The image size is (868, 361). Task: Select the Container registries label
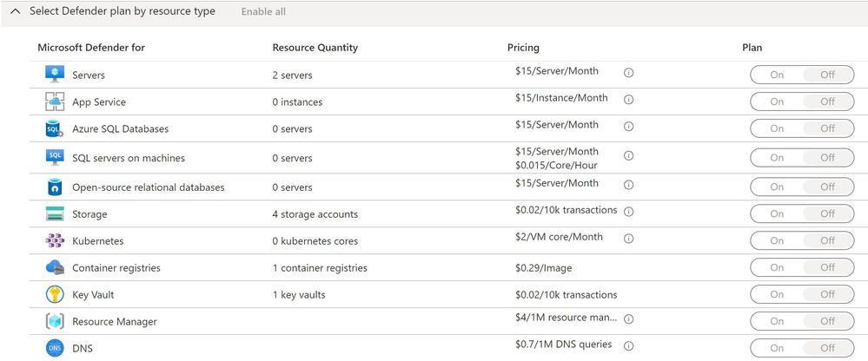tap(116, 268)
